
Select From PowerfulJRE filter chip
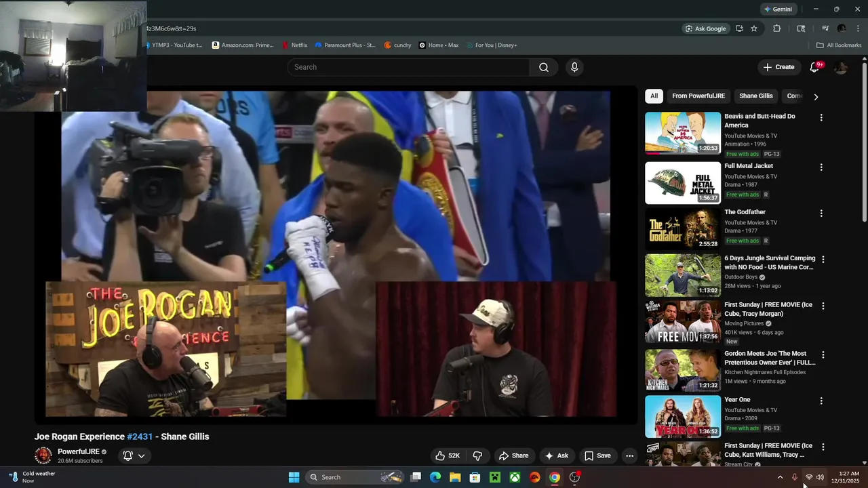point(698,96)
